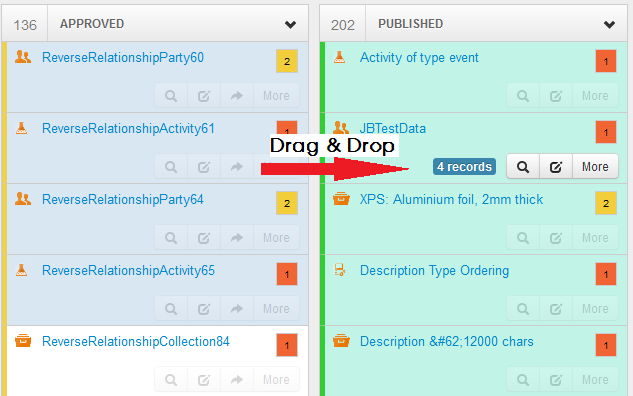Click the edit pencil icon under JBTestData

coord(556,166)
